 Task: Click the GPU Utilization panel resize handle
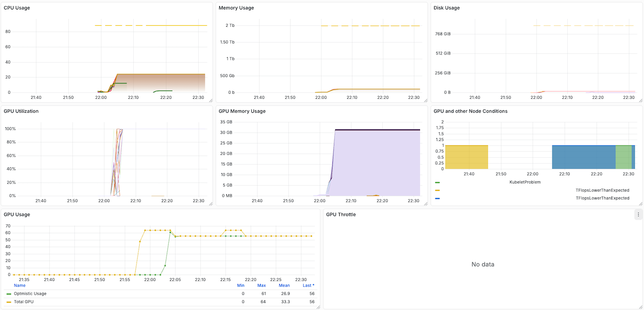pos(210,204)
